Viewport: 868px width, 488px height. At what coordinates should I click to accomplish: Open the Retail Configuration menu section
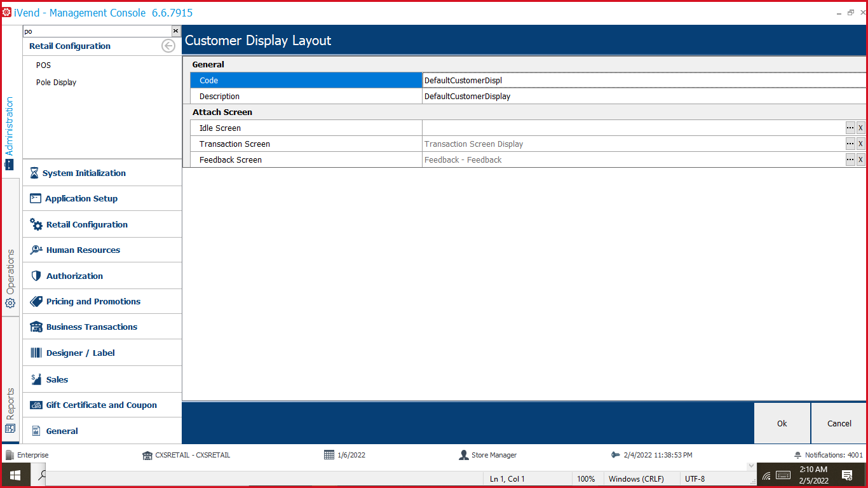[102, 225]
